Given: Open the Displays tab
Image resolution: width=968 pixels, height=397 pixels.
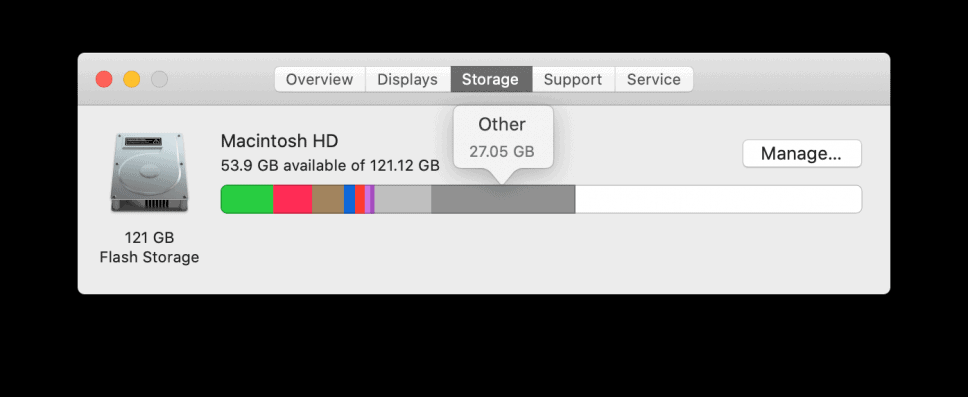Looking at the screenshot, I should [407, 80].
